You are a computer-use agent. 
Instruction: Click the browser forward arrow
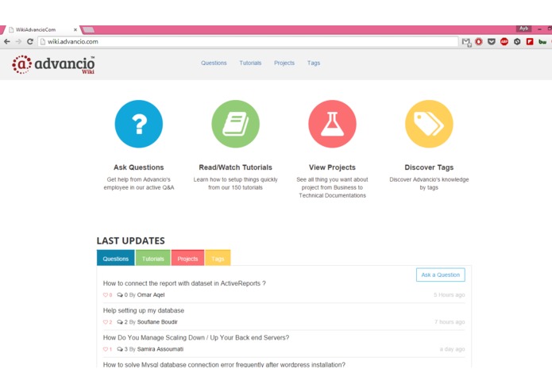[x=18, y=41]
